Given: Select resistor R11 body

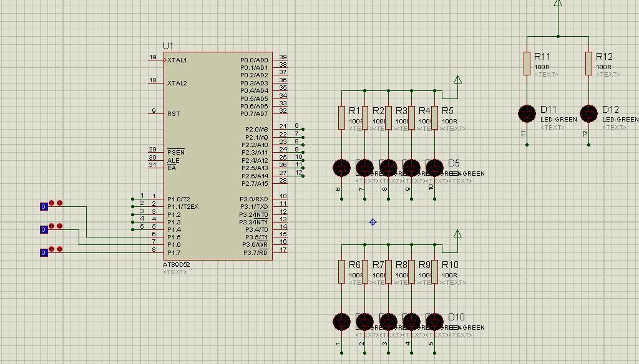Looking at the screenshot, I should [527, 64].
